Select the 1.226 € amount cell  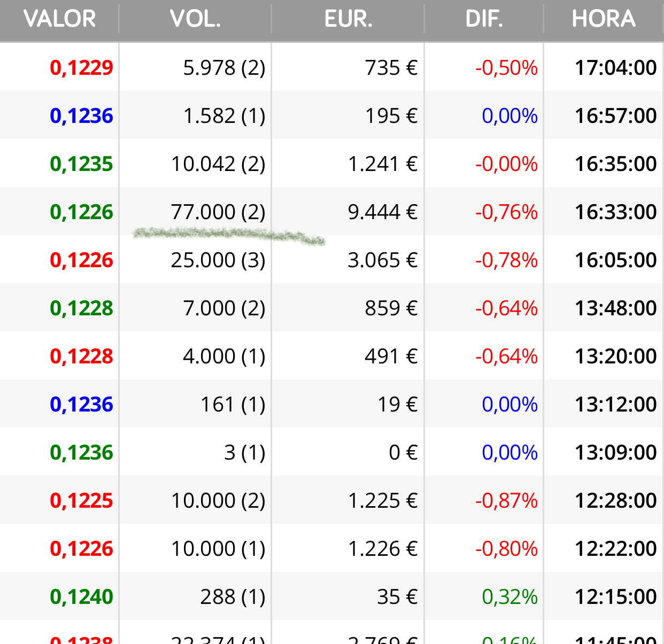(x=382, y=549)
